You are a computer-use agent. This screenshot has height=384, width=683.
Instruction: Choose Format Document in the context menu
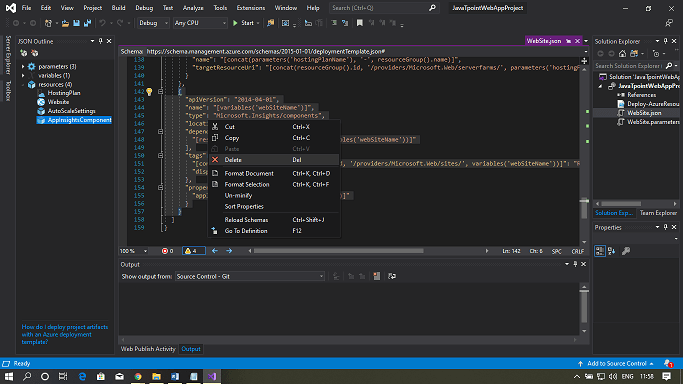tap(274, 173)
